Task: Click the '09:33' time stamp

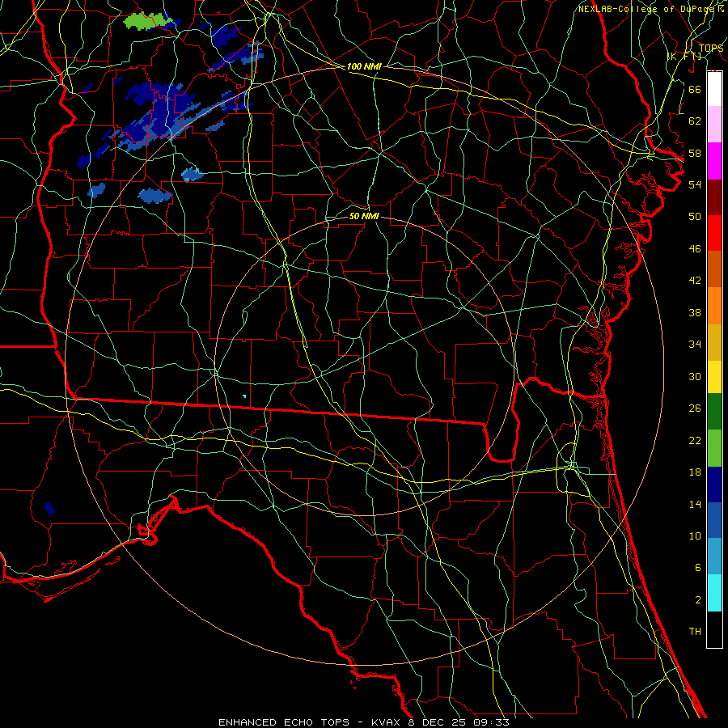Action: 491,722
